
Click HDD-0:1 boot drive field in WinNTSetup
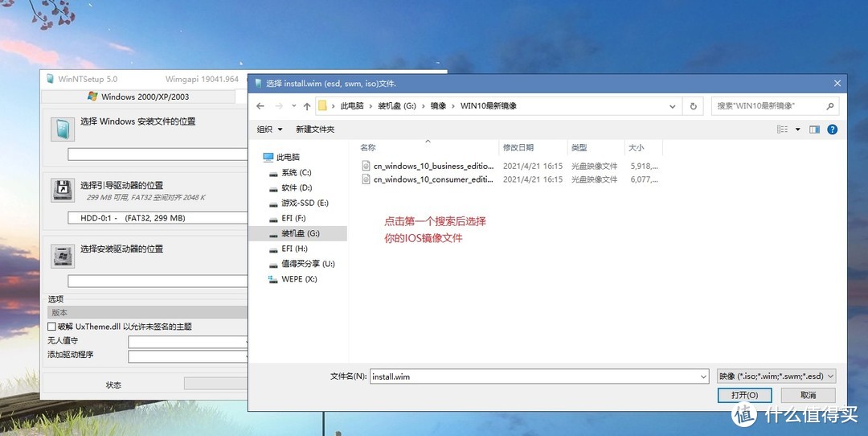158,218
